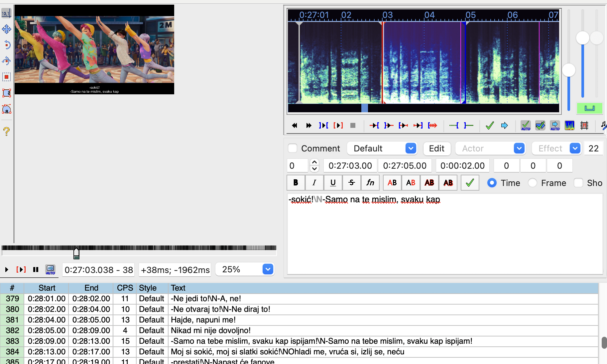Enable the show original checkbox
The height and width of the screenshot is (364, 607).
click(x=578, y=183)
